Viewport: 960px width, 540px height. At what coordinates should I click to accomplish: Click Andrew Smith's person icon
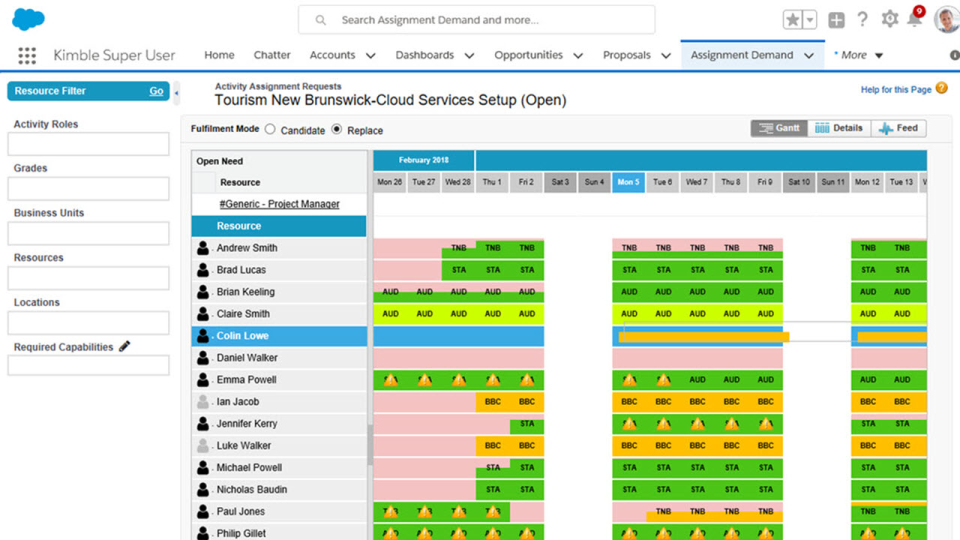(x=203, y=248)
